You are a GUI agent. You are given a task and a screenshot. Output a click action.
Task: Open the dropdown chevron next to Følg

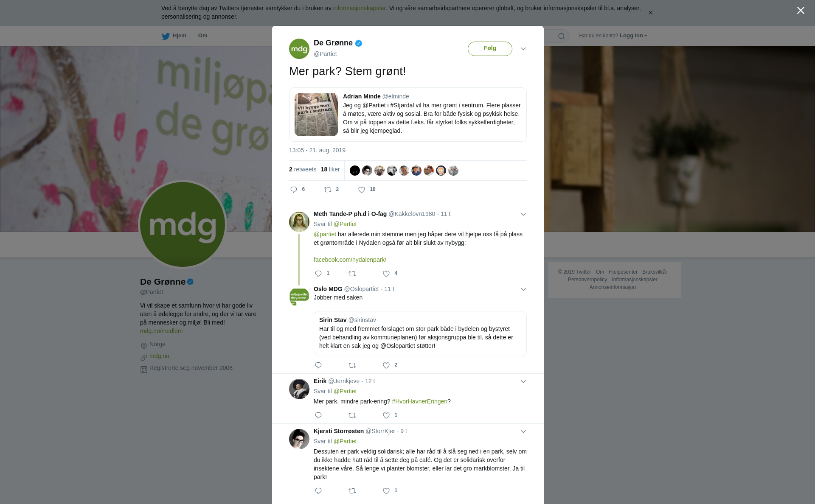pyautogui.click(x=523, y=49)
